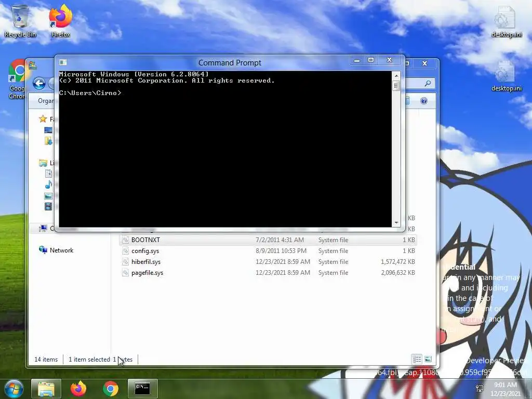Select the Favorites star in navigation pane
The width and height of the screenshot is (532, 399).
click(43, 119)
